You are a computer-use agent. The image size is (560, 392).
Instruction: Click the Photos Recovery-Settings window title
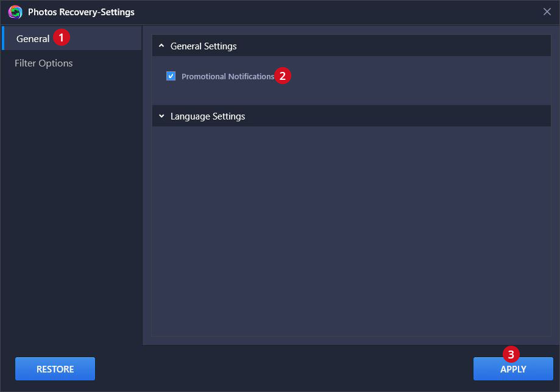pos(81,12)
